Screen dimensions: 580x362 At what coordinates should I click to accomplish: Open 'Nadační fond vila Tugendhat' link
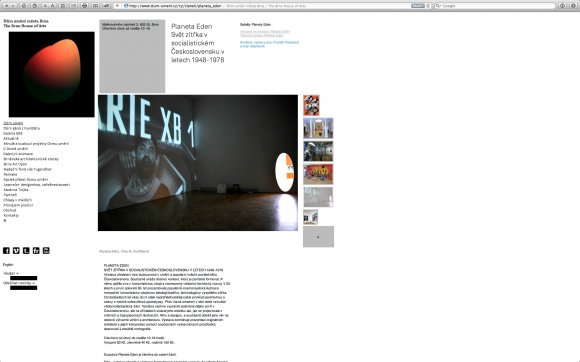click(27, 169)
